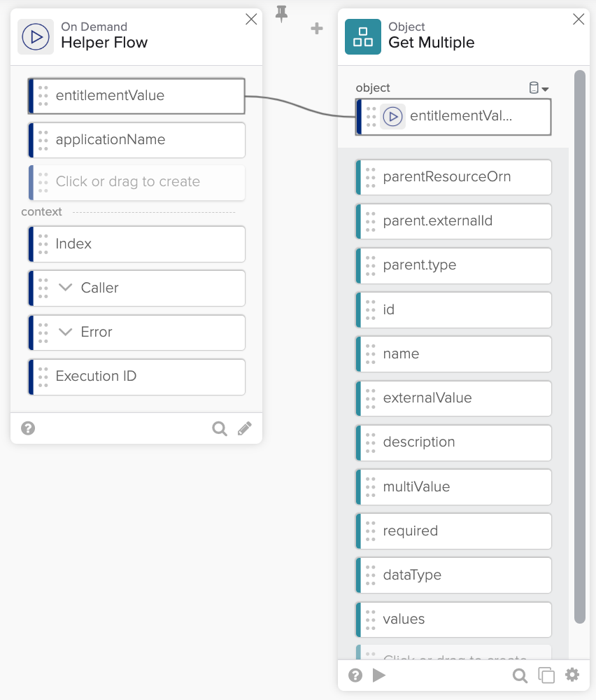This screenshot has height=700, width=596.
Task: Select the parent.externalId output field
Action: pos(453,221)
